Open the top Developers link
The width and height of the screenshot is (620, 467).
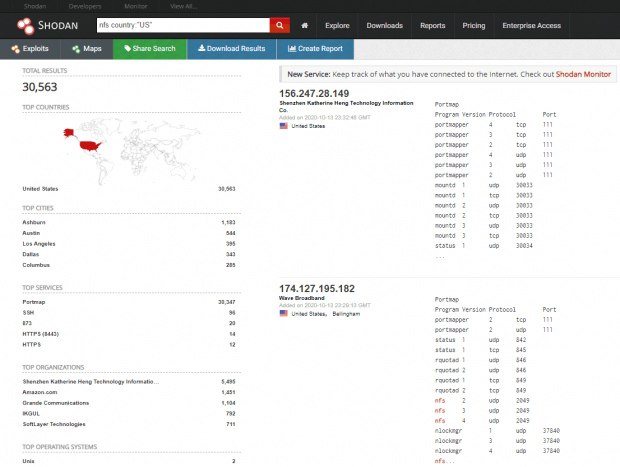85,6
